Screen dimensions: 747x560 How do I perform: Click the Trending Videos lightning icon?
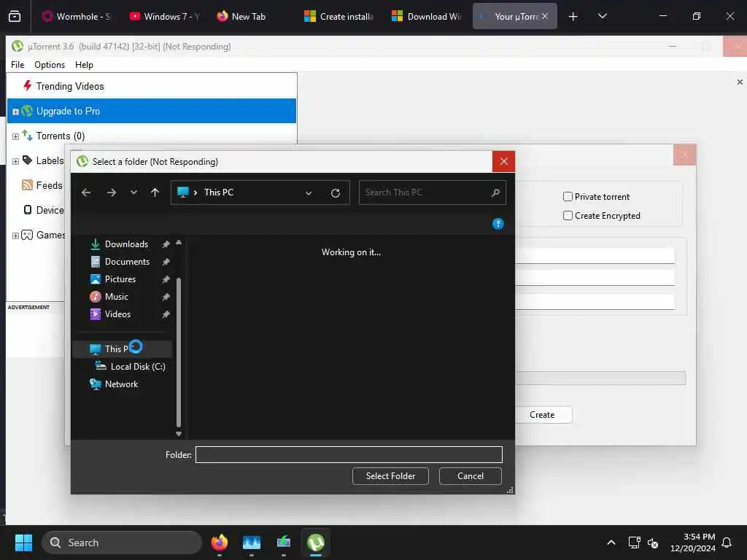tap(27, 86)
